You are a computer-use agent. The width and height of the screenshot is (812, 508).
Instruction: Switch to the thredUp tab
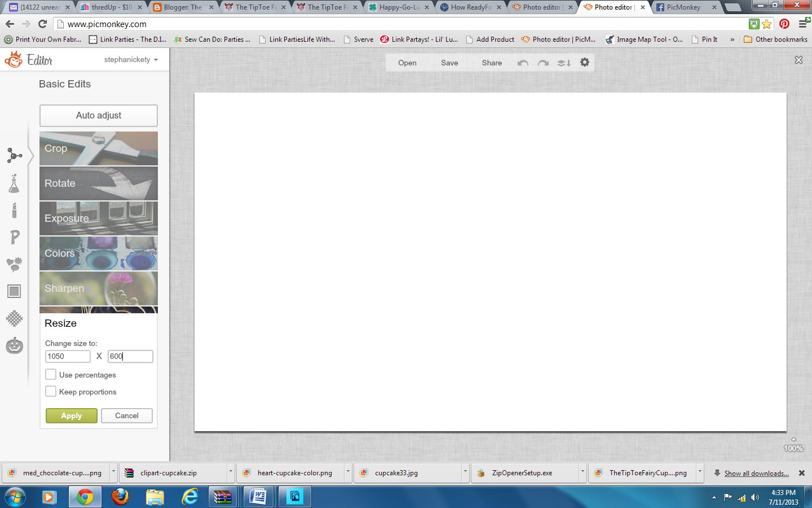[112, 7]
